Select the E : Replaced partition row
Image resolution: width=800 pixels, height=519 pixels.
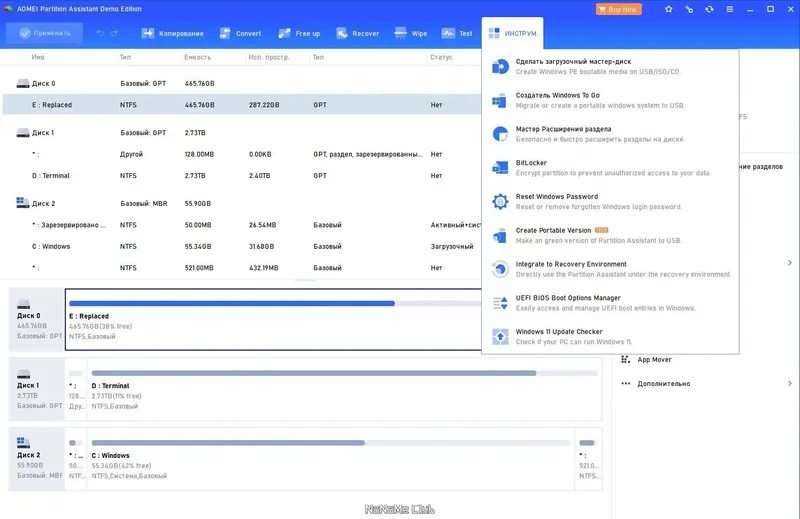(242, 105)
